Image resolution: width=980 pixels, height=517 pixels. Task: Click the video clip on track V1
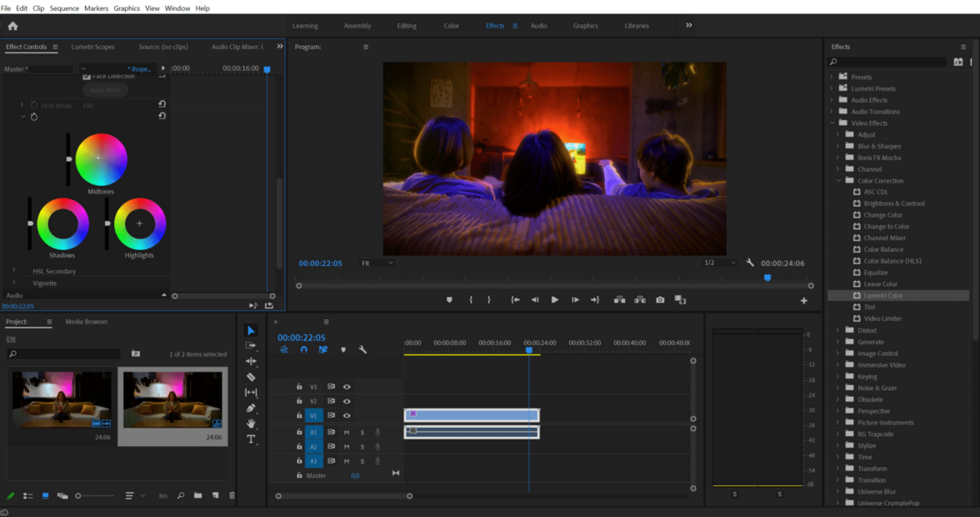pos(472,415)
